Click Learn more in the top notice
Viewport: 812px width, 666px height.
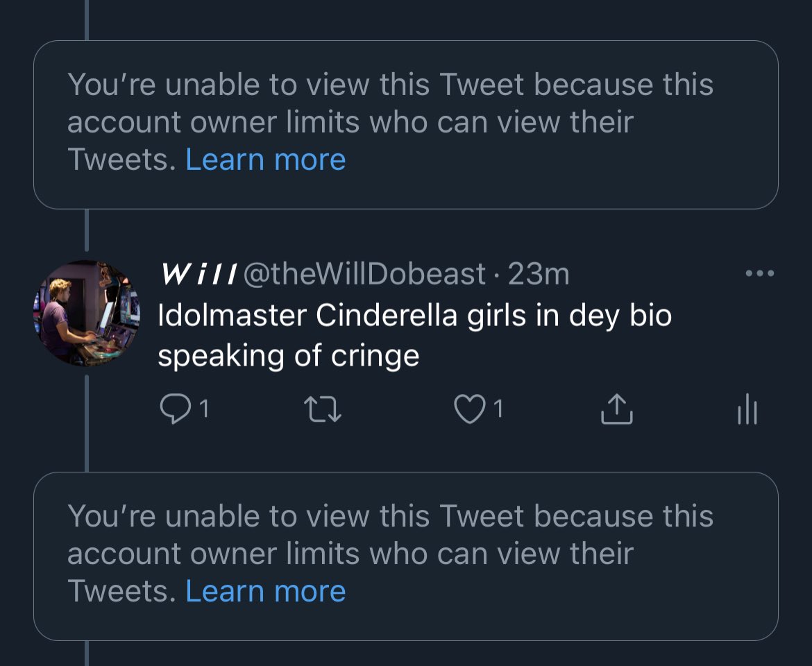[x=265, y=160]
